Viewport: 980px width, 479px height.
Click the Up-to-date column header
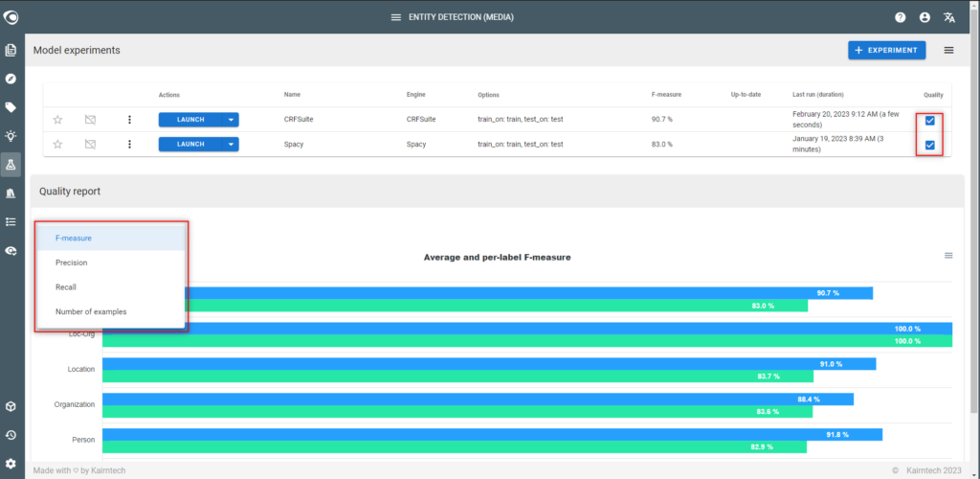tap(746, 95)
